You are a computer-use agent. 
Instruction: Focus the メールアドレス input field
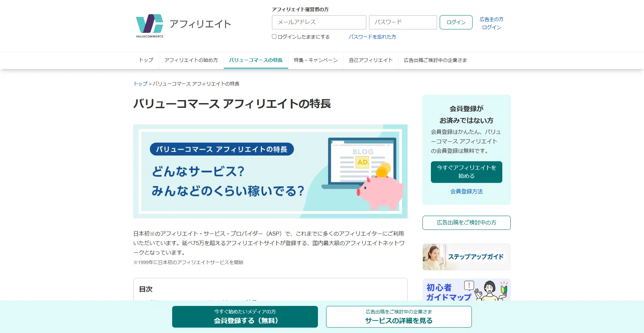(319, 22)
